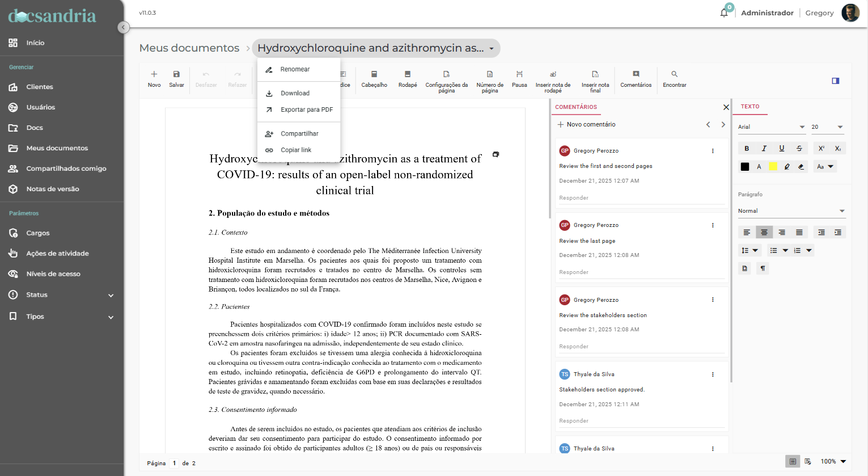Click the Salvar (save) toolbar icon
868x476 pixels.
pos(176,78)
